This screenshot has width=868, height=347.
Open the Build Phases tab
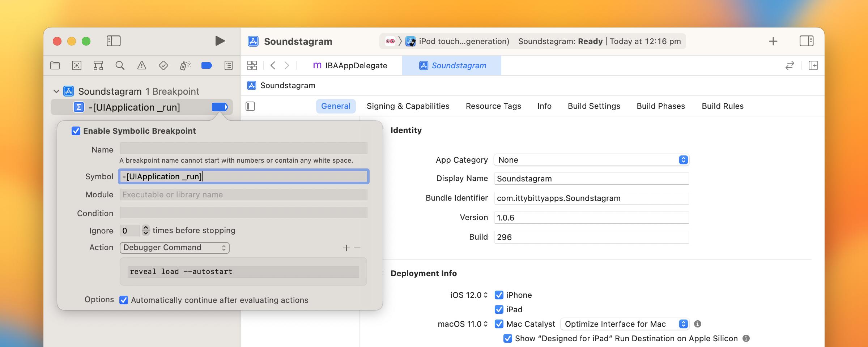[x=661, y=106]
